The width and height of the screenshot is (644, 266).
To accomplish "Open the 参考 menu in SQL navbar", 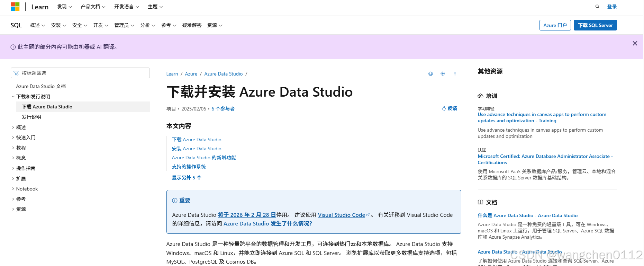I will [169, 25].
